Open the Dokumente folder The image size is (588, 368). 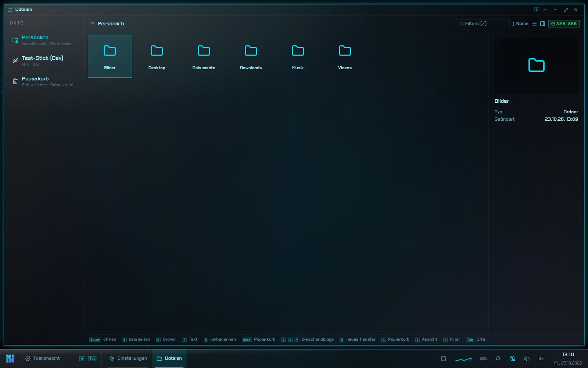point(204,56)
